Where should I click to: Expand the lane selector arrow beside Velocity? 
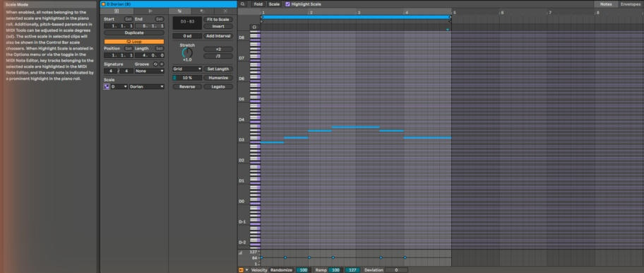[x=247, y=270]
